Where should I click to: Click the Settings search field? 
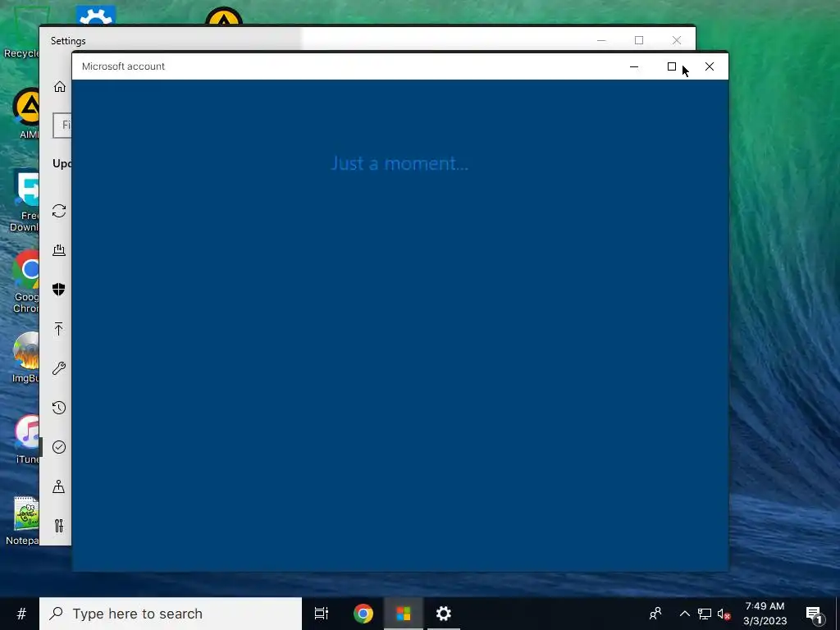coord(62,125)
